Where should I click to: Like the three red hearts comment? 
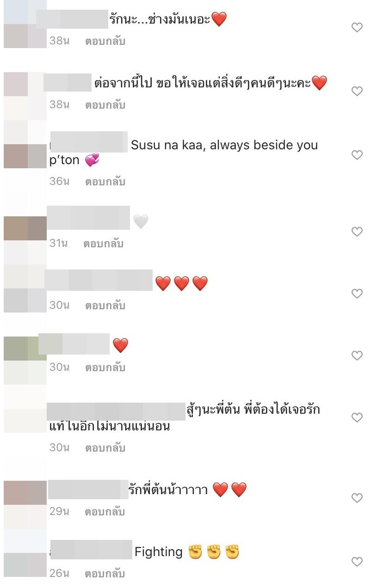(x=357, y=294)
